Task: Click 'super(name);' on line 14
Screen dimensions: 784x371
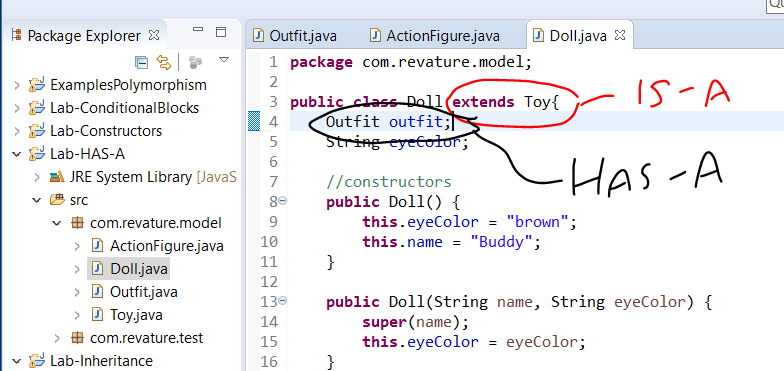Action: click(x=416, y=322)
